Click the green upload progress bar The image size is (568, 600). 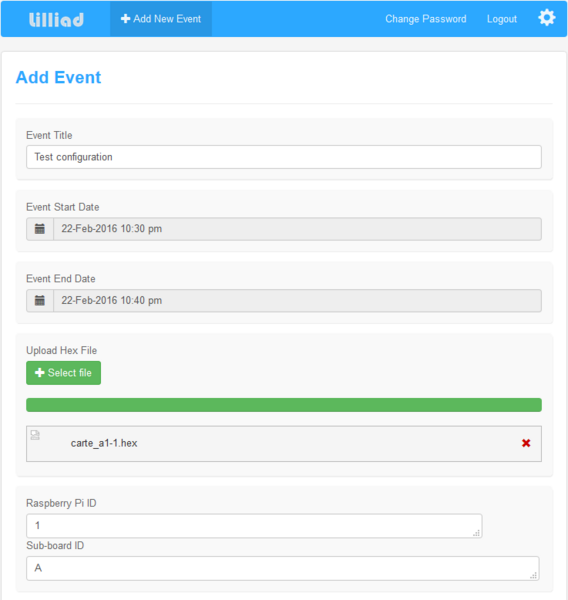click(284, 405)
